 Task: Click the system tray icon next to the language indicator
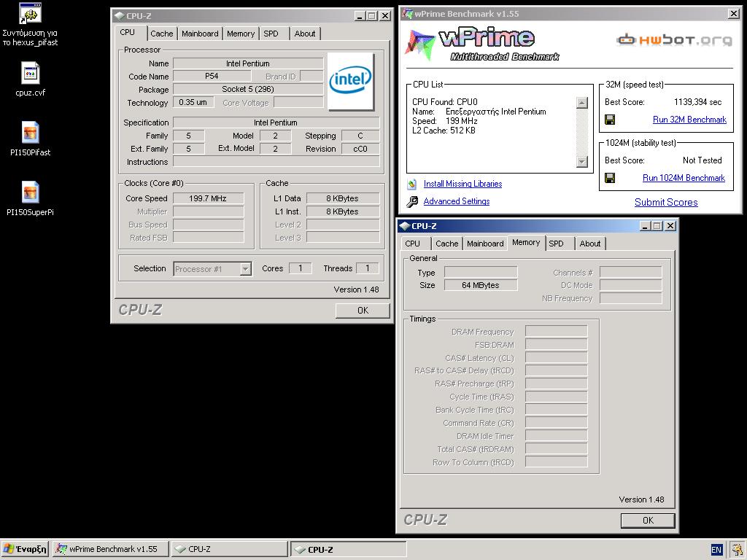tap(738, 550)
